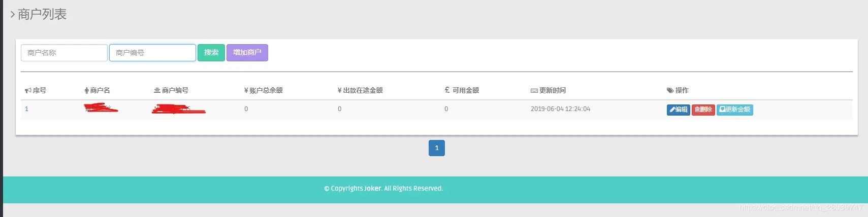Click the 序号 column header
The height and width of the screenshot is (217, 868).
click(36, 90)
